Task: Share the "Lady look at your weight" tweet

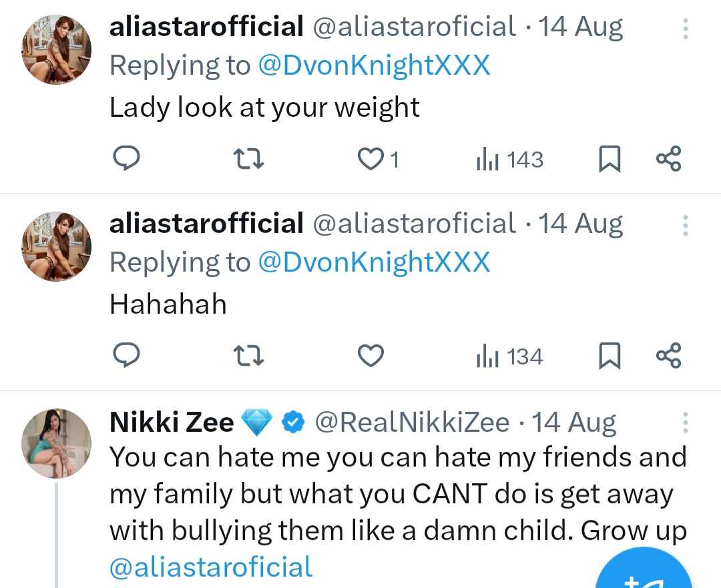Action: (668, 159)
